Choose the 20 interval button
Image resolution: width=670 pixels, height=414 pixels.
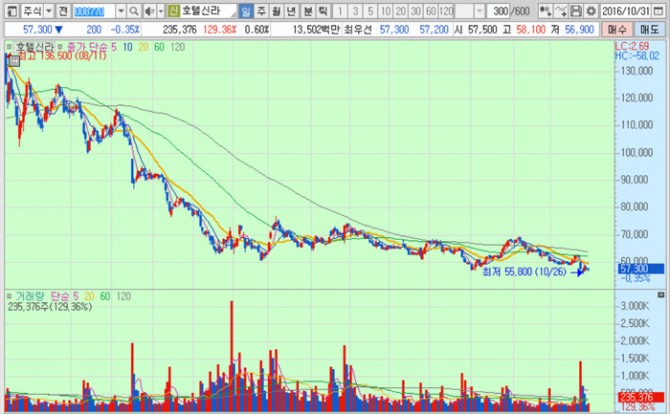pos(400,11)
